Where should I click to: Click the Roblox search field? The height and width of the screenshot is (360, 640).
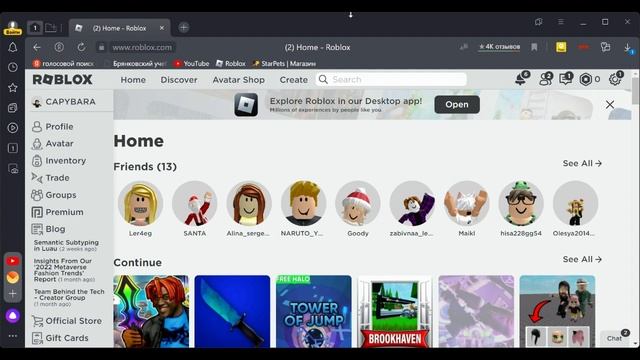[391, 79]
